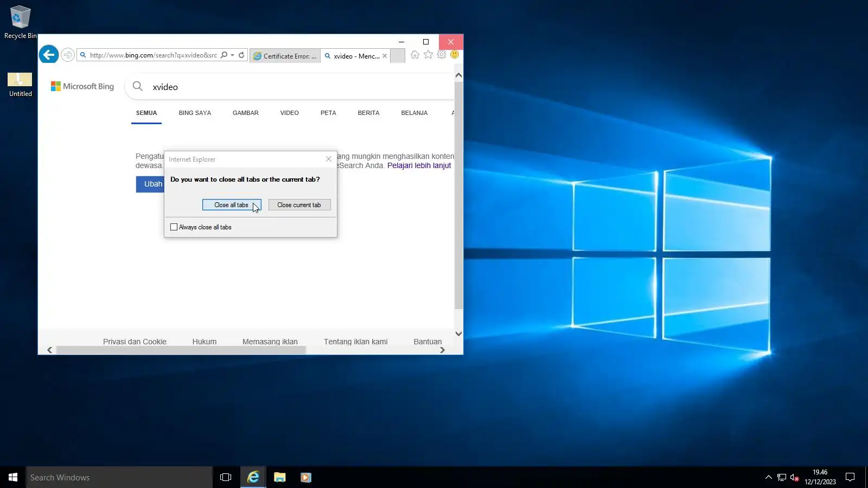This screenshot has height=488, width=868.
Task: Open the VIDEO results tab
Action: coord(290,113)
